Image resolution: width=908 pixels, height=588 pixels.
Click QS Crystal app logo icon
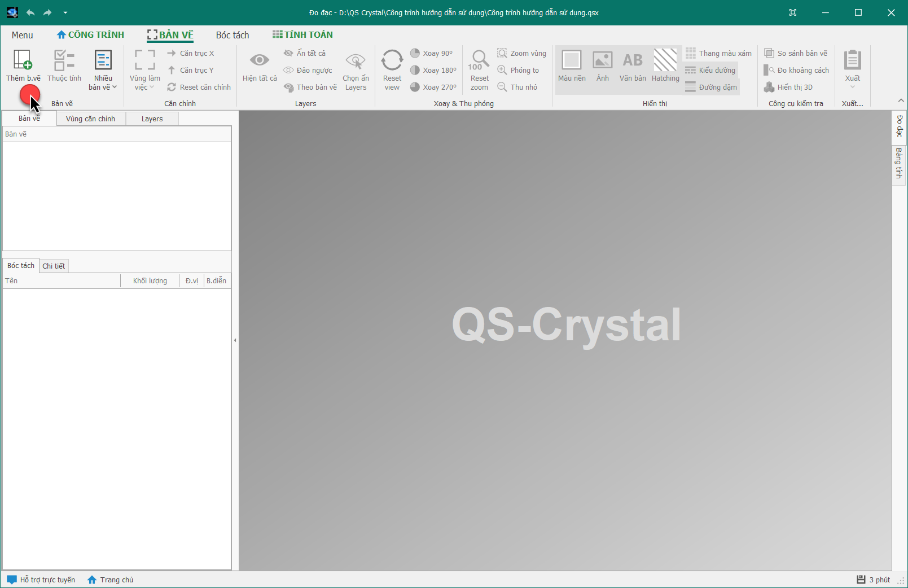click(x=12, y=12)
